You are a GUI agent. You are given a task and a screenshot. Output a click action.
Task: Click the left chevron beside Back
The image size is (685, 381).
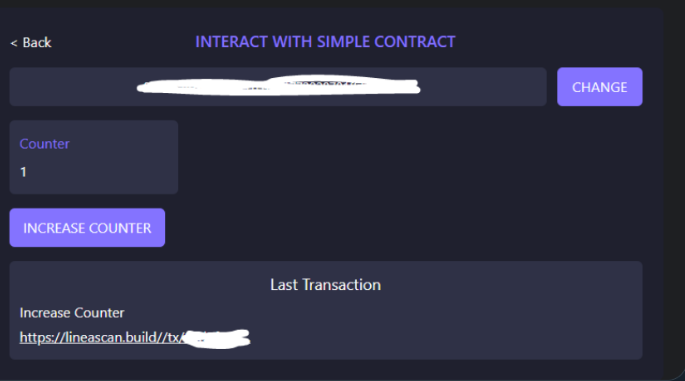14,43
